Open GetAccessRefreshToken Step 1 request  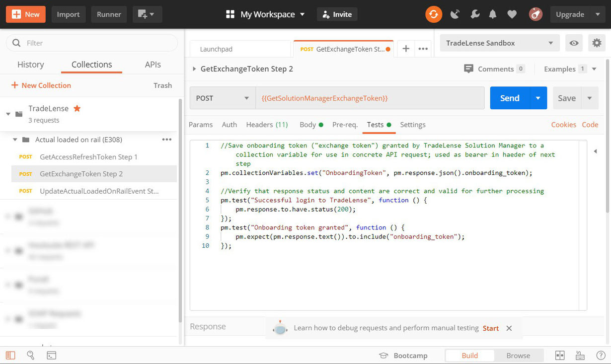(88, 157)
